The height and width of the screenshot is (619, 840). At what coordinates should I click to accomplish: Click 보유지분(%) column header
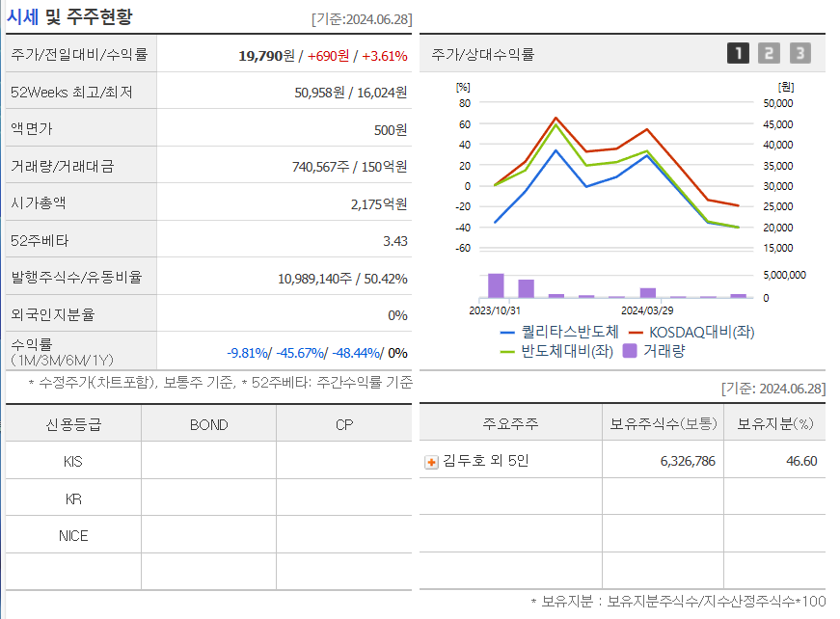click(x=774, y=423)
